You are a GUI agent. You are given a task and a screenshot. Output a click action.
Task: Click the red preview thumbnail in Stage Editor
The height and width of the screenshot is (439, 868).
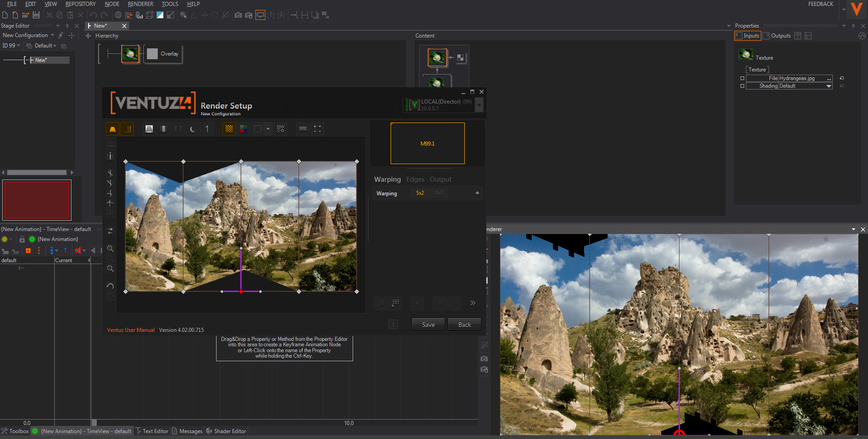pos(37,200)
